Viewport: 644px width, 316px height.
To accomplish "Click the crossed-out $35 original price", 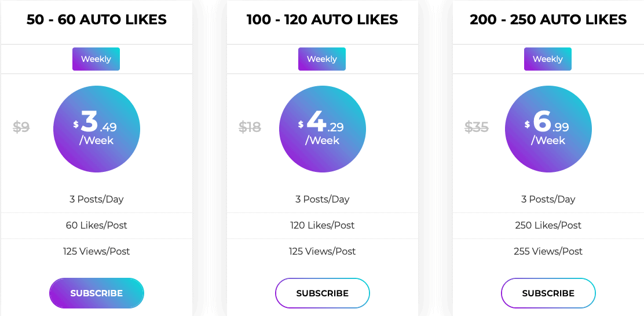I will pyautogui.click(x=477, y=127).
